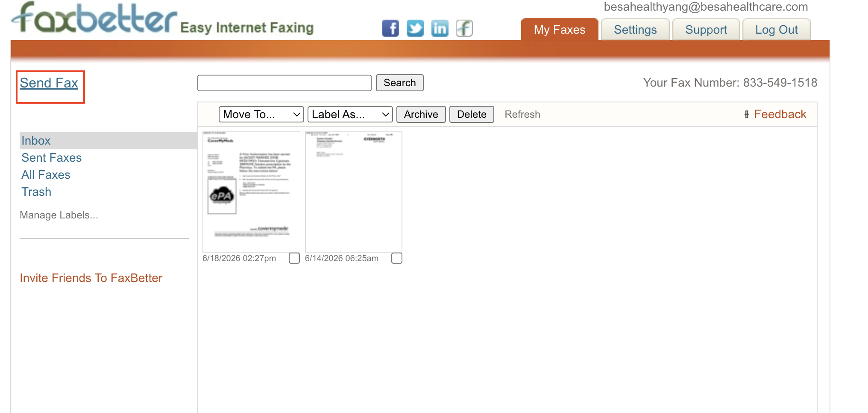Click Manage Labels...
Image resolution: width=868 pixels, height=413 pixels.
[59, 215]
